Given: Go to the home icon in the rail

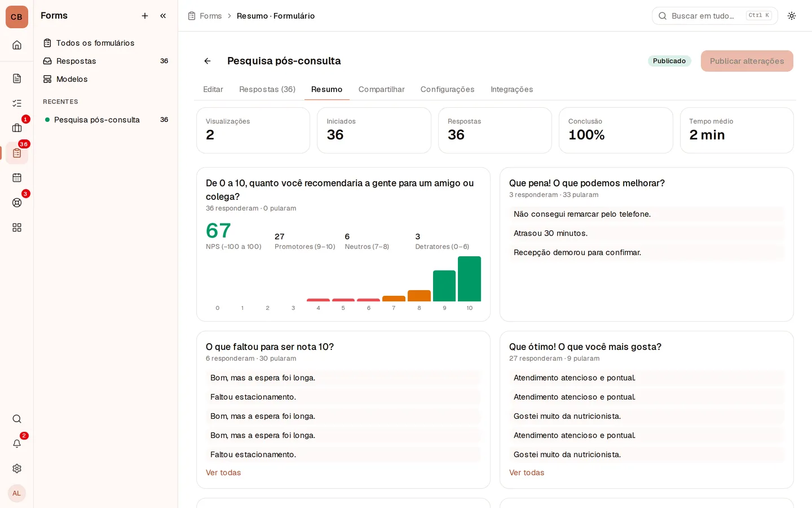Looking at the screenshot, I should point(17,45).
